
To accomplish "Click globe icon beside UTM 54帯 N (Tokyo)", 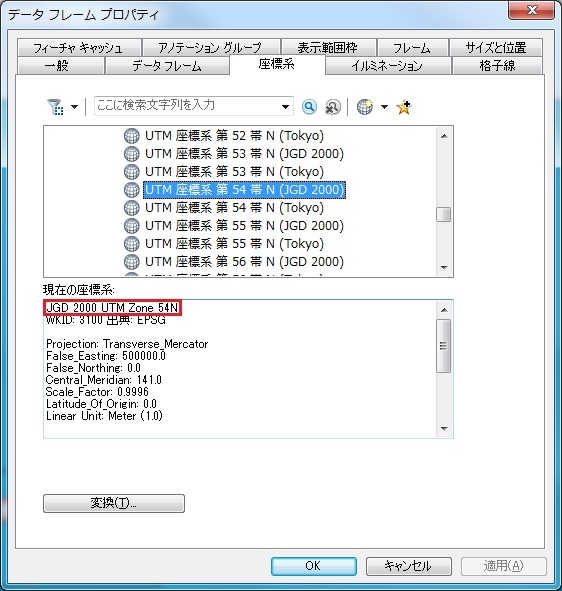I will tap(132, 208).
